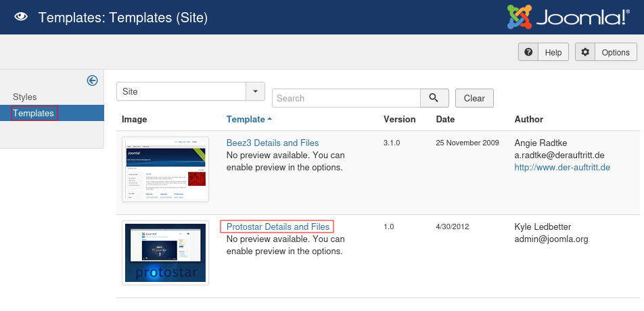Click the Version column header
The width and height of the screenshot is (644, 311).
[x=400, y=120]
